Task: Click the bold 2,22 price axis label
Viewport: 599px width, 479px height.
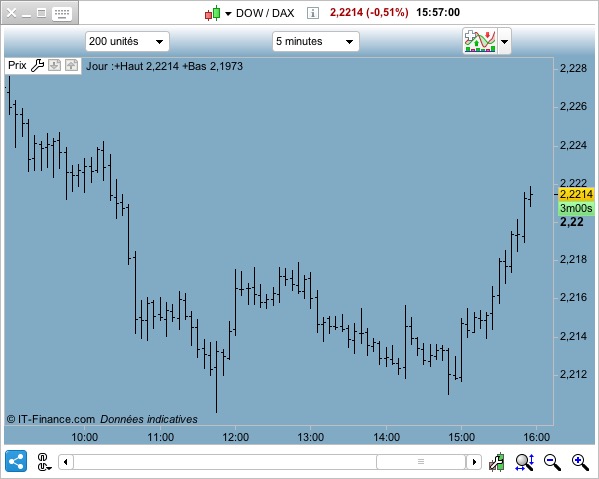Action: coord(571,222)
